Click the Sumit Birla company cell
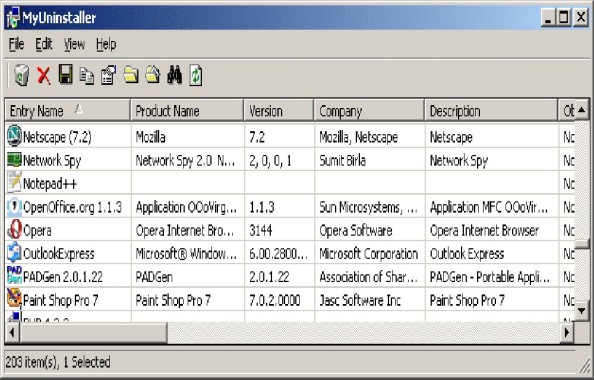Viewport: 594px width, 380px height. pos(342,161)
